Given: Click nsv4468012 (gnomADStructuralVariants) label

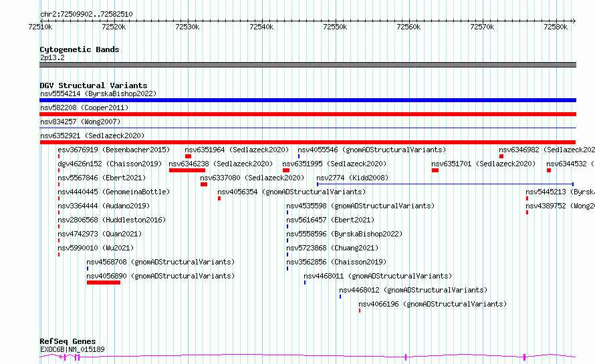Looking at the screenshot, I should [x=413, y=290].
